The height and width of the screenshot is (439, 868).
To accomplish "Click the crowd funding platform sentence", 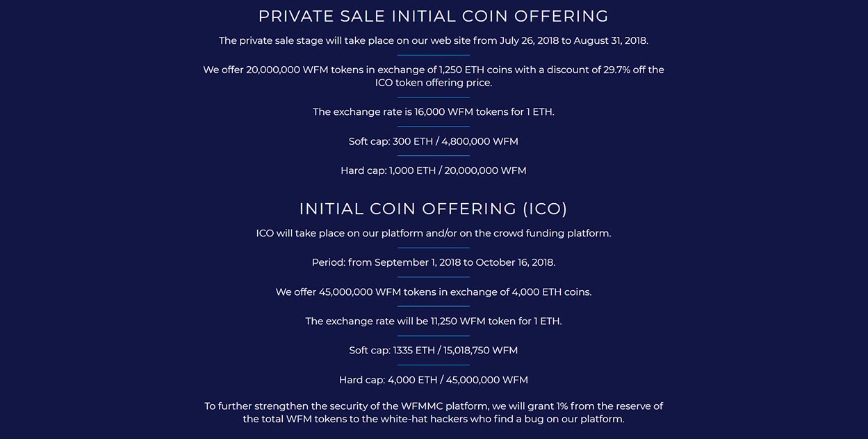I will (x=434, y=233).
